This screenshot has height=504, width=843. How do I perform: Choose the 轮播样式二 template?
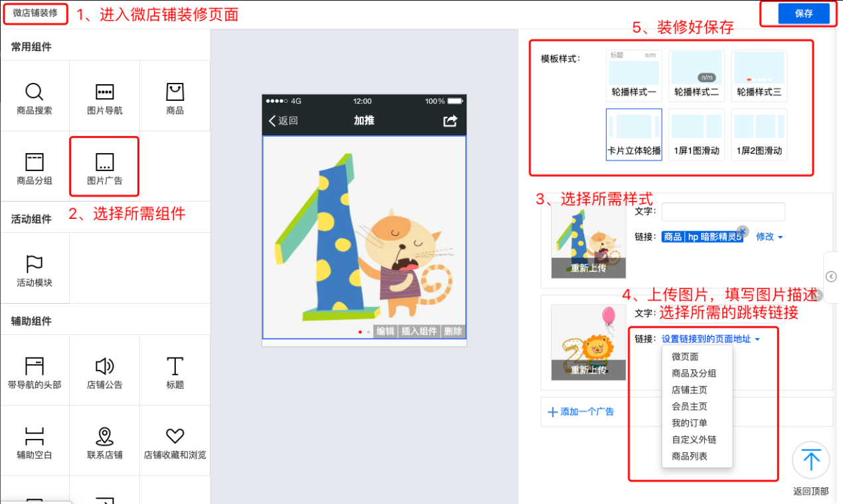click(696, 75)
